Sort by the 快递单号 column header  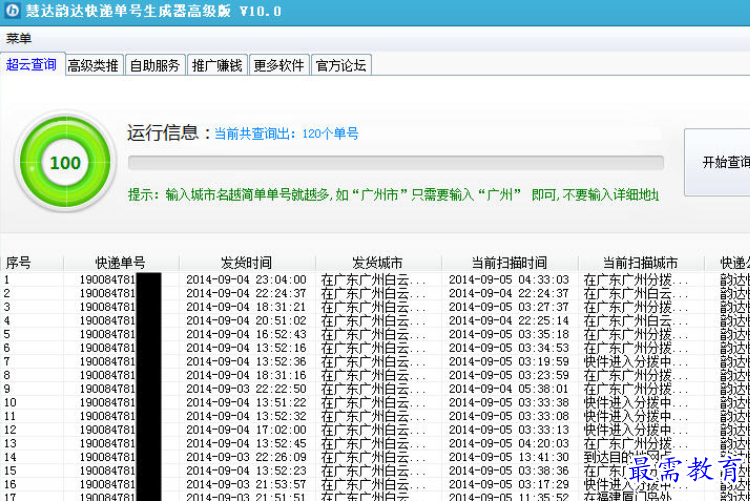point(121,263)
